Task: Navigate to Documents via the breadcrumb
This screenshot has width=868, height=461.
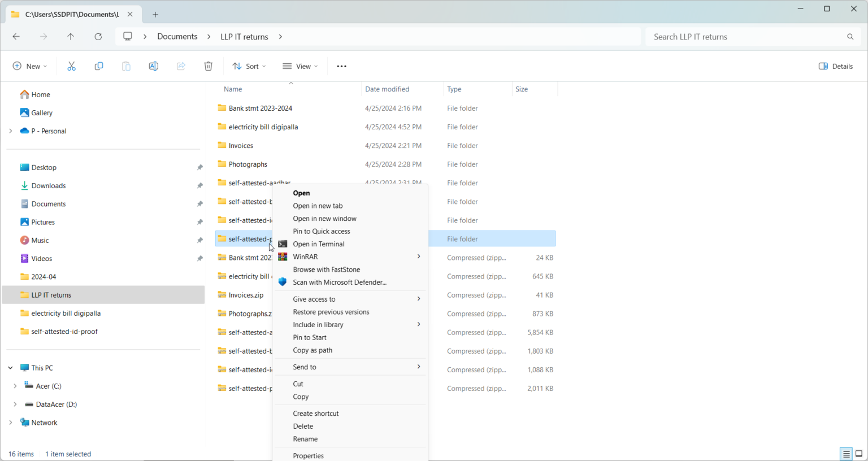Action: tap(177, 36)
